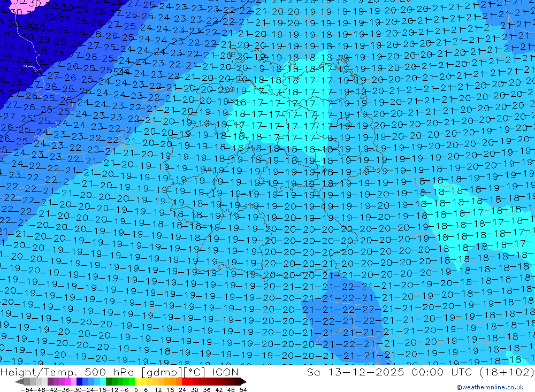Click the '24' legend value

pos(182,390)
